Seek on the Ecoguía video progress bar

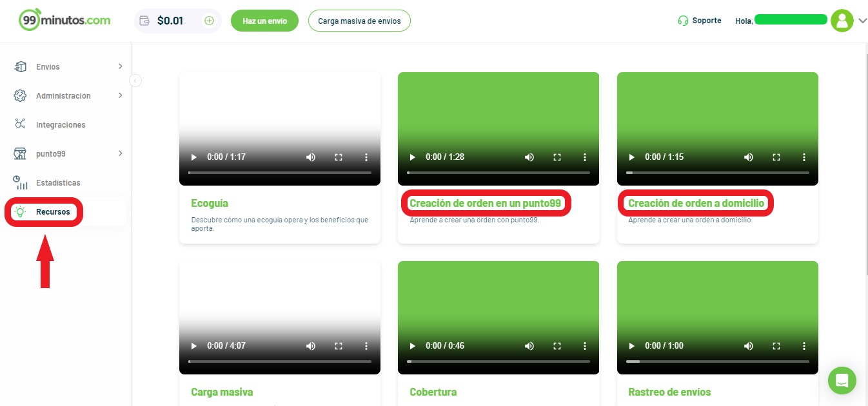[x=280, y=173]
